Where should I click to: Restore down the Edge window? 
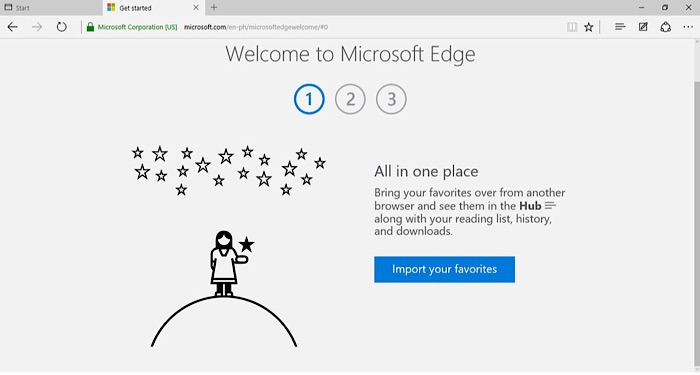665,8
